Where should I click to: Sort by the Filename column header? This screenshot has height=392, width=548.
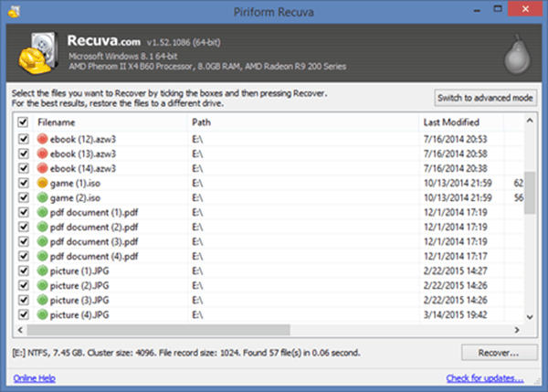pyautogui.click(x=111, y=122)
